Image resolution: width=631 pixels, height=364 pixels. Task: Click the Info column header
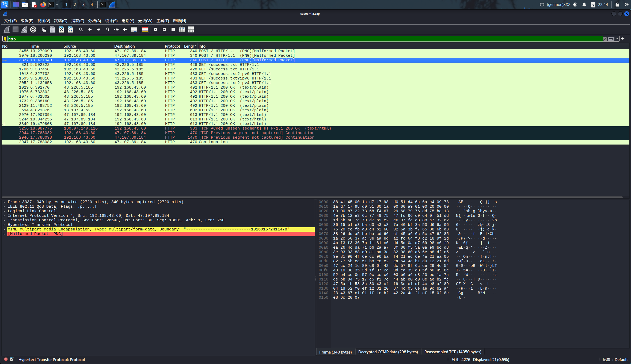[x=202, y=46]
